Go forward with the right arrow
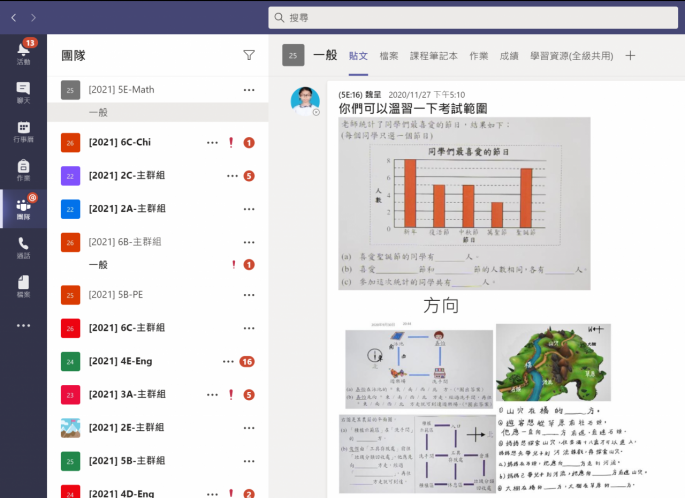Image resolution: width=685 pixels, height=498 pixels. (34, 17)
